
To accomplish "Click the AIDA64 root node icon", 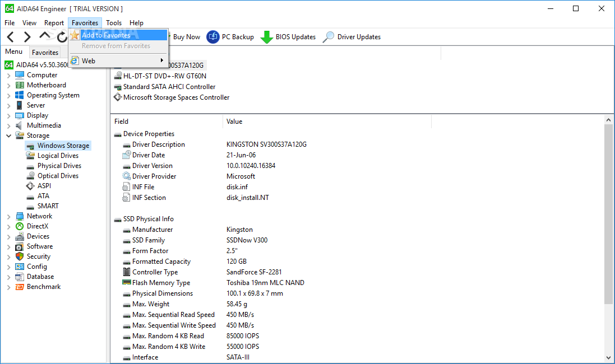I will click(9, 64).
